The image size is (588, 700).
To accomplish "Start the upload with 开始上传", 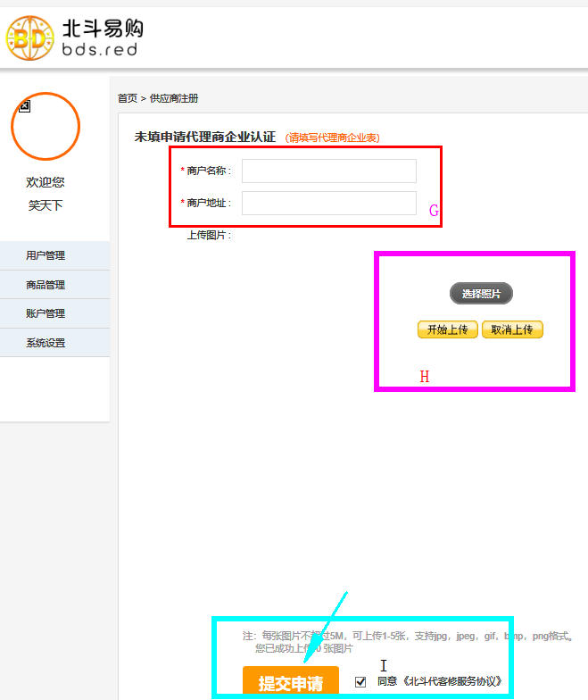I will (447, 329).
